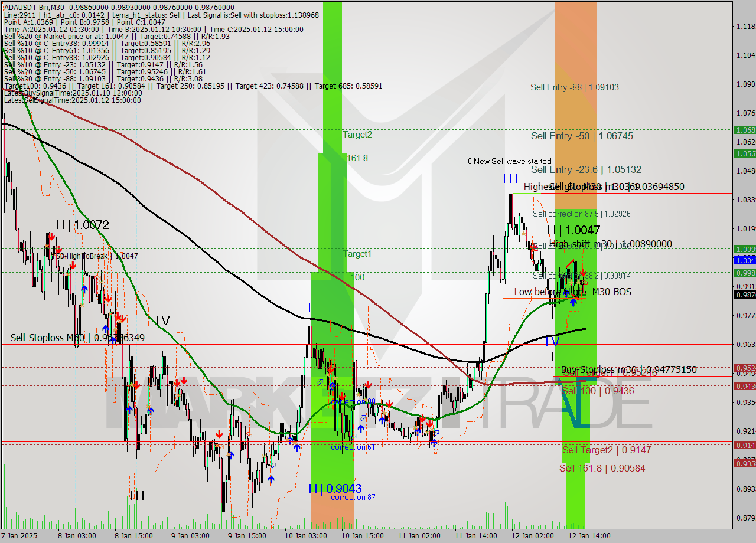Click the blue 1.004 price tag on axis
The width and height of the screenshot is (756, 543).
click(x=744, y=260)
